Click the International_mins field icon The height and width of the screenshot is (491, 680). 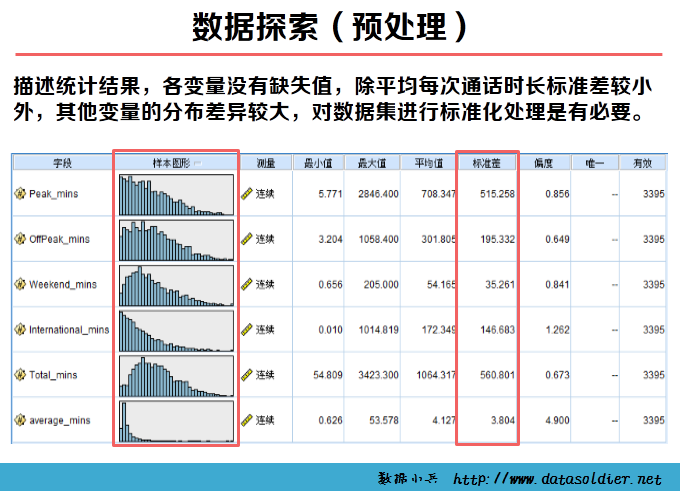[20, 330]
